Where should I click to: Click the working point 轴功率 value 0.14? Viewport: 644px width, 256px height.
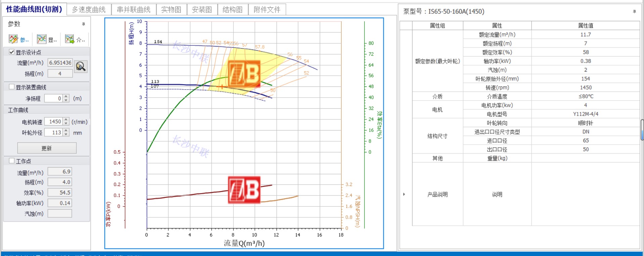60,203
